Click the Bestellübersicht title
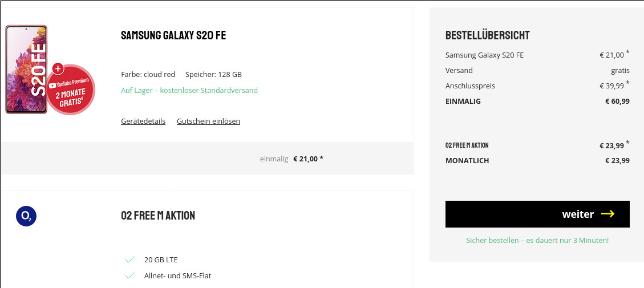The image size is (644, 288). (487, 35)
